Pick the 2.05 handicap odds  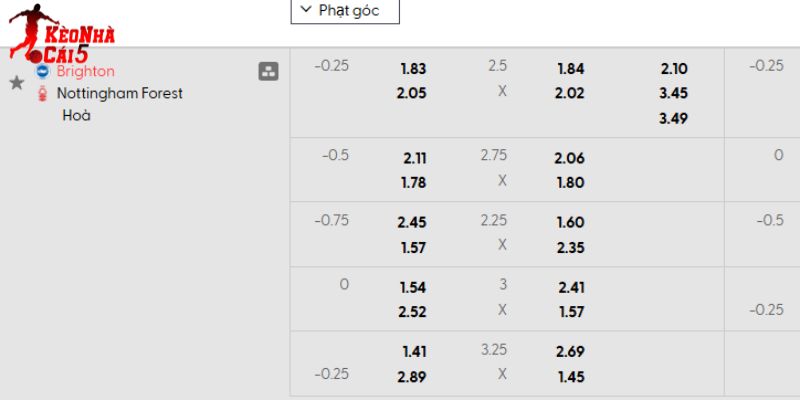(413, 92)
